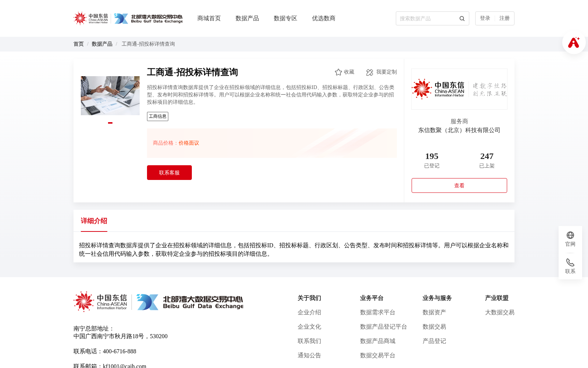Click the red 联系客服 button

[x=169, y=173]
